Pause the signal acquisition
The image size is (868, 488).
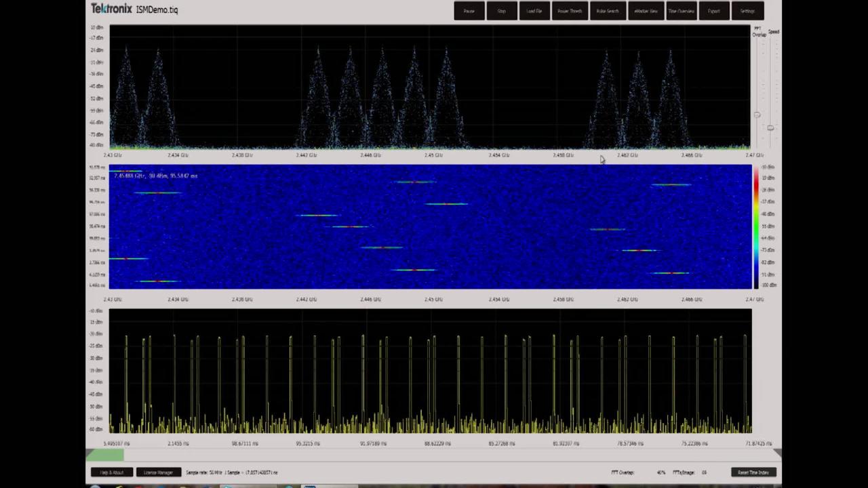(x=469, y=11)
